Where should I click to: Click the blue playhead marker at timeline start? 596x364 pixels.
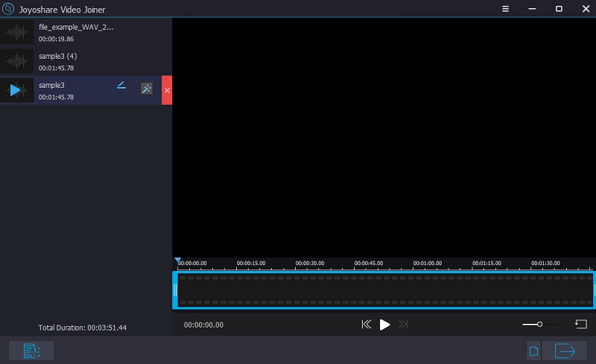(178, 261)
